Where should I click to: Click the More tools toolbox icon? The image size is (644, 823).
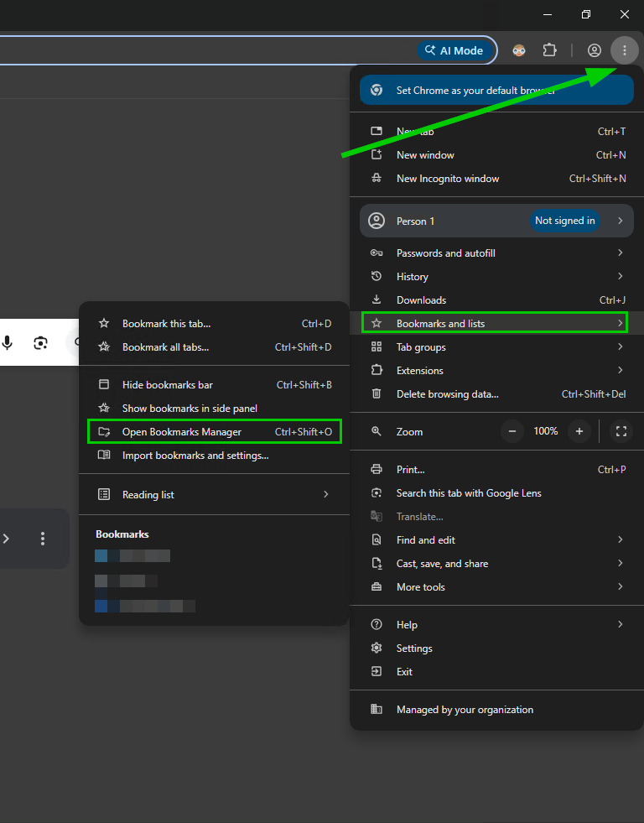click(377, 586)
